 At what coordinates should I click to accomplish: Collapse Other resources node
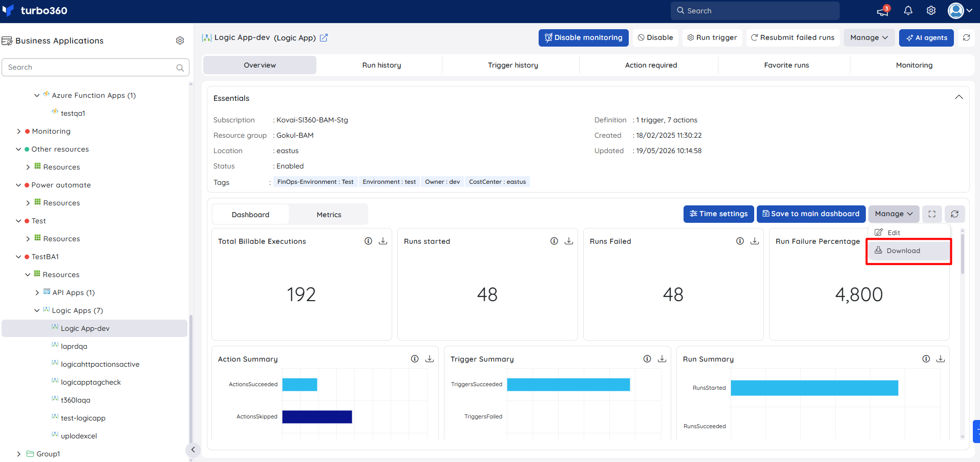pyautogui.click(x=19, y=150)
